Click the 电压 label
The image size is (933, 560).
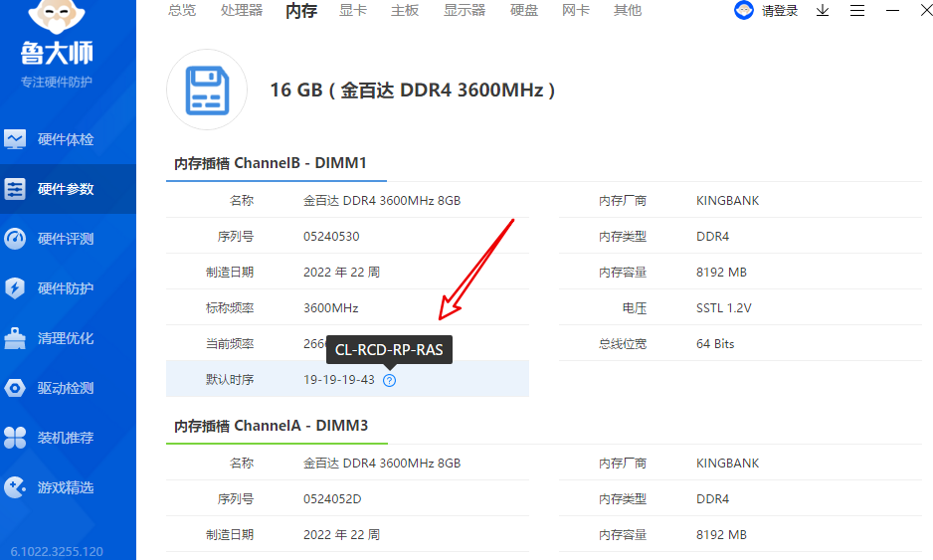click(x=635, y=308)
